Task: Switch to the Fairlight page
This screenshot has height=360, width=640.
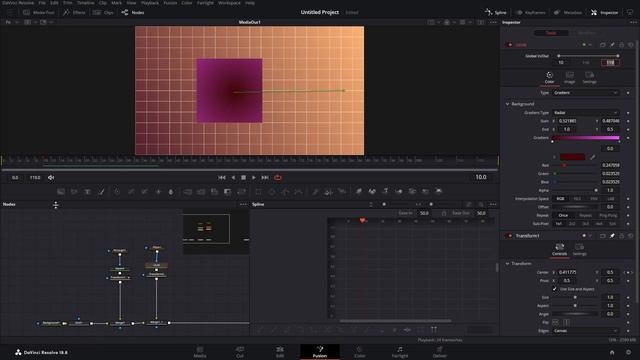Action: [x=400, y=352]
